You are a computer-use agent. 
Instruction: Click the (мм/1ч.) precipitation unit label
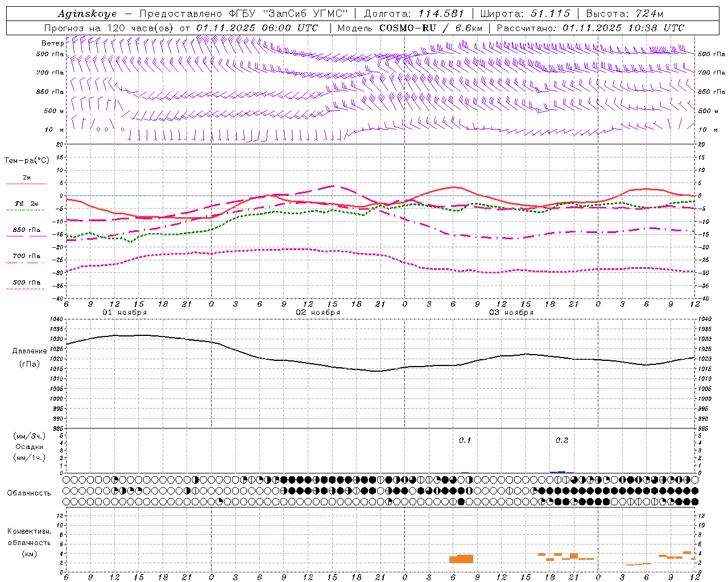point(30,458)
